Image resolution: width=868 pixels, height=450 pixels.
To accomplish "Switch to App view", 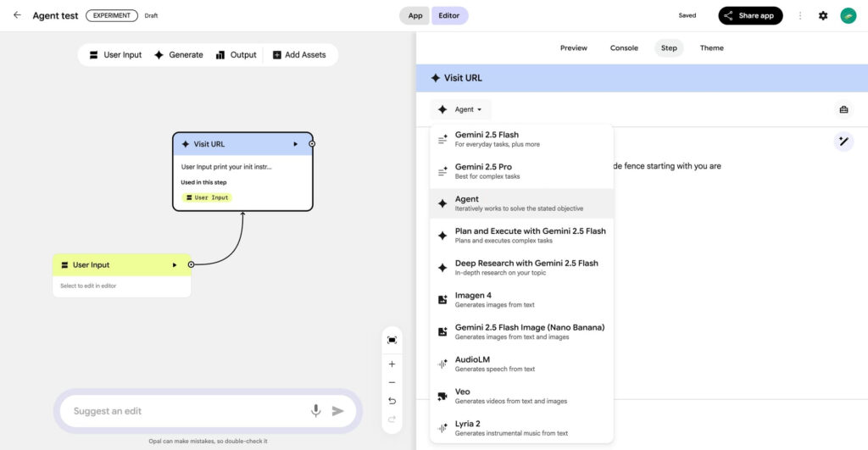I will coord(415,15).
